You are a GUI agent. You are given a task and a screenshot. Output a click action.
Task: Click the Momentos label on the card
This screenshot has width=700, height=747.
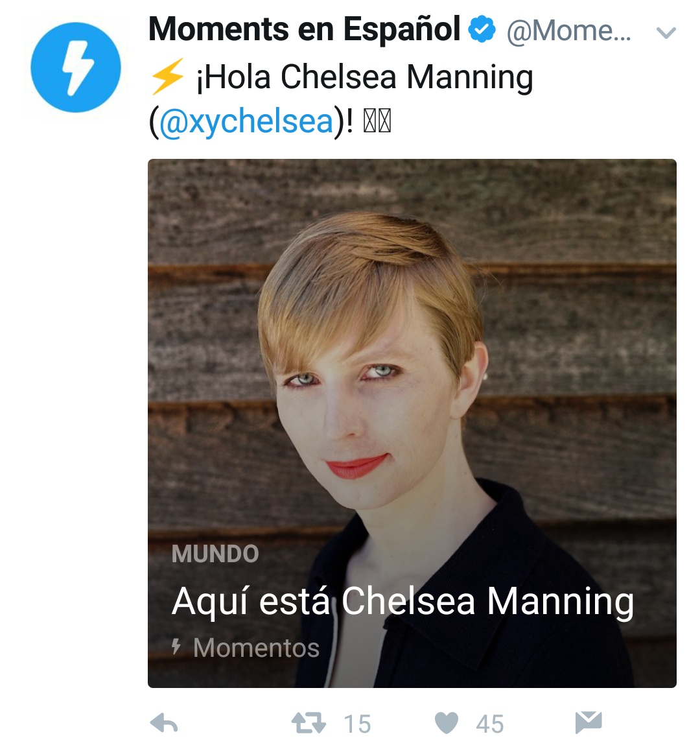click(x=256, y=647)
